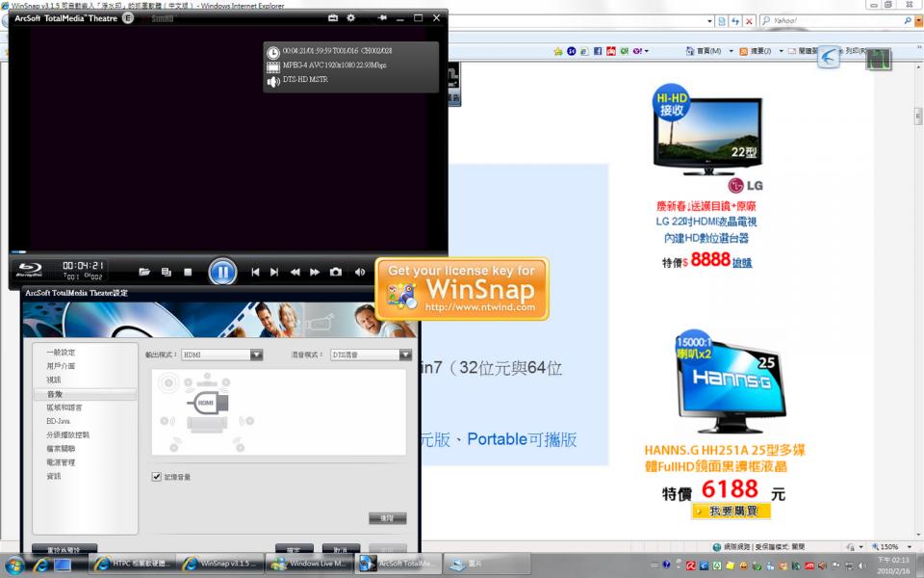Select 視訊 in settings sidebar
The height and width of the screenshot is (578, 924).
(x=54, y=380)
